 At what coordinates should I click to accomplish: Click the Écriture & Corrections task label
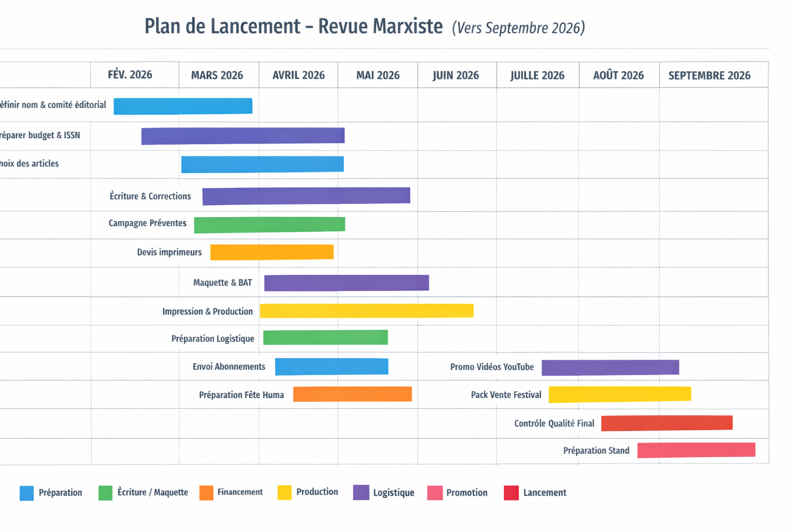click(x=150, y=196)
